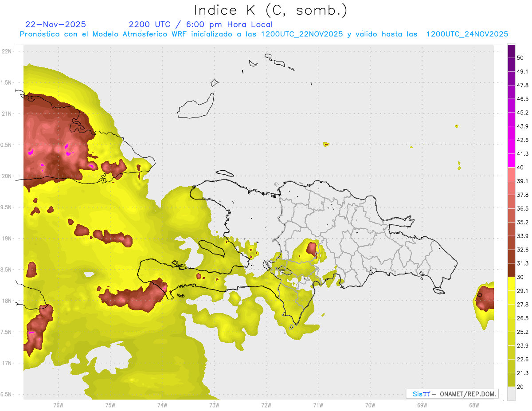The image size is (532, 411).
Task: Click the legend value '30'
Action: coord(520,277)
